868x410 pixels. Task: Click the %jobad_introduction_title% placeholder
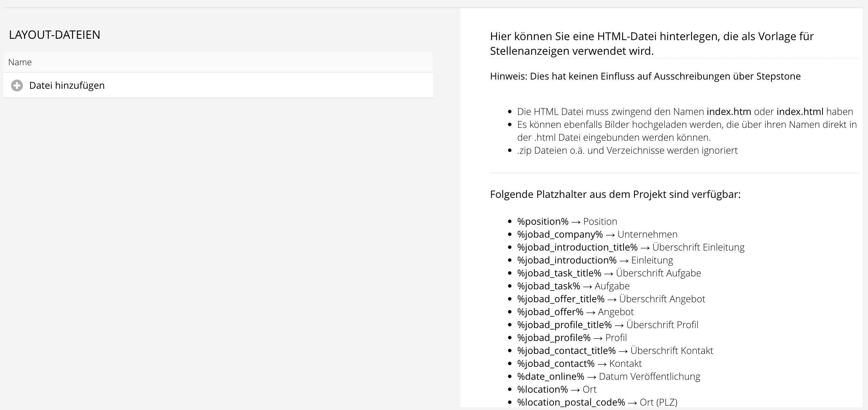(x=577, y=247)
